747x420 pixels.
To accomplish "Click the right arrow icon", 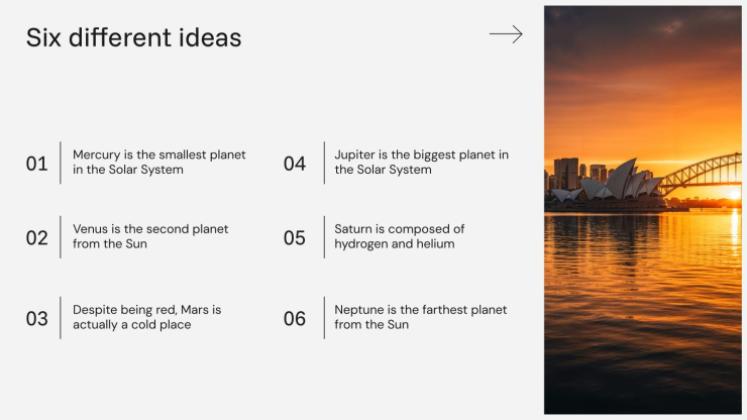I will point(506,35).
